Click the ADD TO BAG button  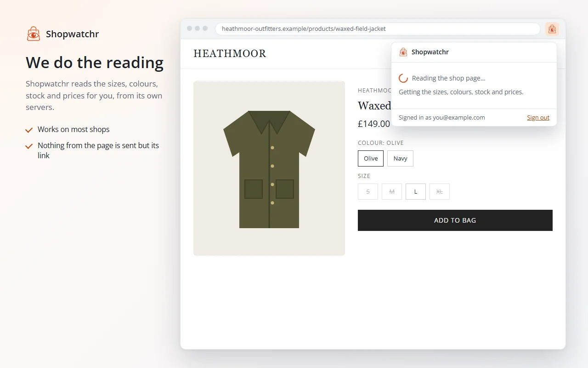455,220
